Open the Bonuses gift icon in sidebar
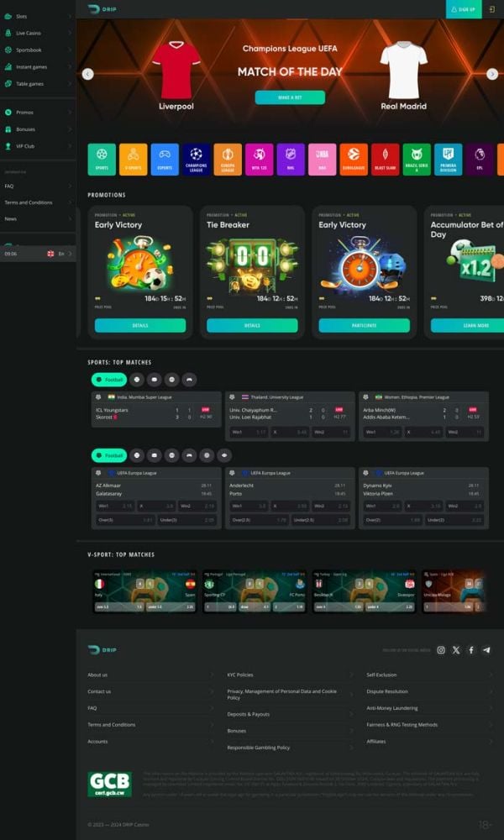 [x=8, y=129]
